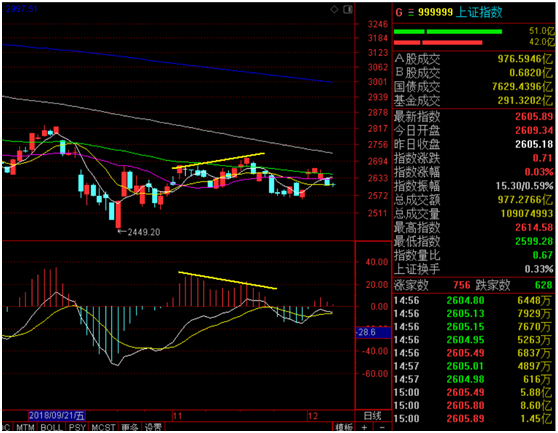Zoom out chart with minus button
The width and height of the screenshot is (558, 433).
tap(382, 427)
